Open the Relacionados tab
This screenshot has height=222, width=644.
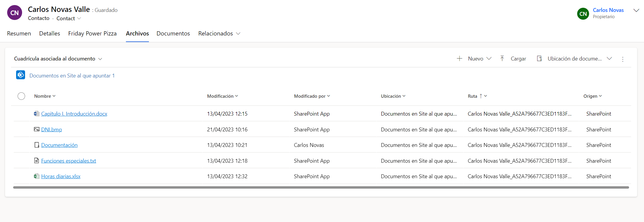pos(215,33)
